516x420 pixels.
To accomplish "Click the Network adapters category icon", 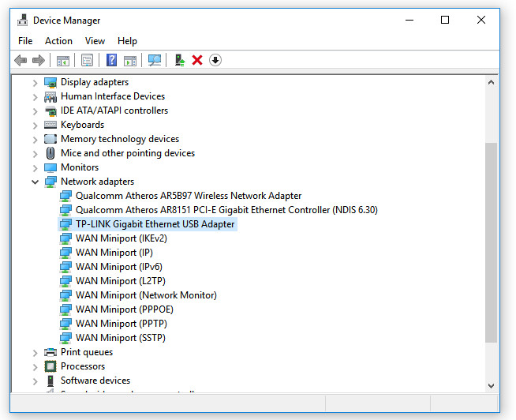I will [x=50, y=182].
